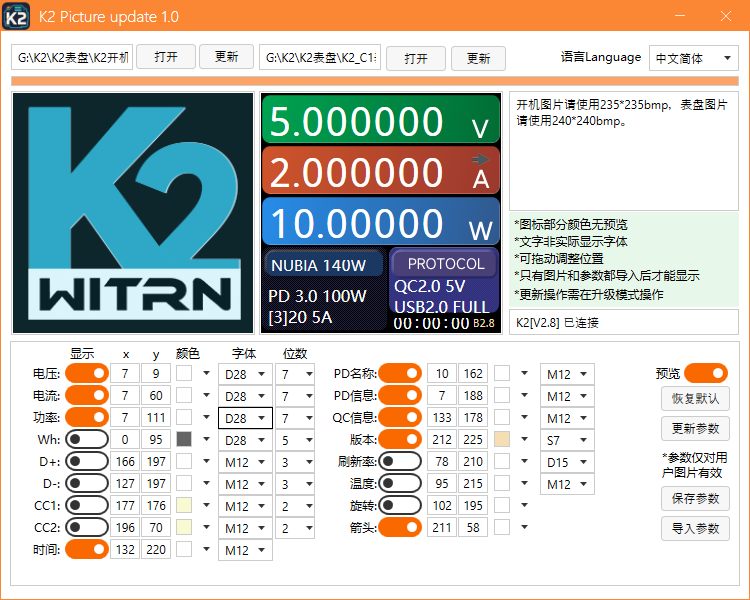Screen dimensions: 750x600
Task: Open the 时间 font dropdown
Action: coord(245,550)
